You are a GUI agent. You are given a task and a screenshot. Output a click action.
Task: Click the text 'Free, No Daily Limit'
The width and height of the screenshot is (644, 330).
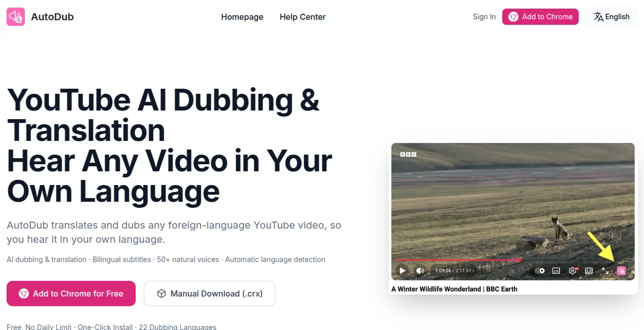click(39, 327)
